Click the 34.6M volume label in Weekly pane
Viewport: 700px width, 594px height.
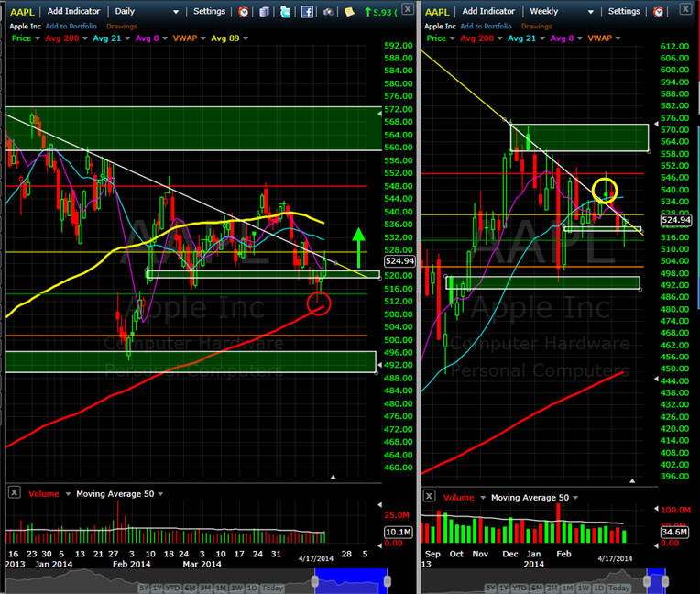tap(674, 532)
